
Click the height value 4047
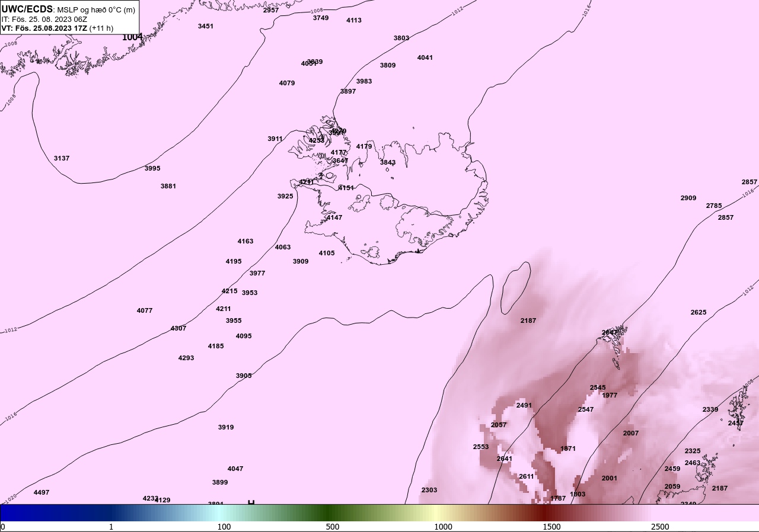[235, 469]
